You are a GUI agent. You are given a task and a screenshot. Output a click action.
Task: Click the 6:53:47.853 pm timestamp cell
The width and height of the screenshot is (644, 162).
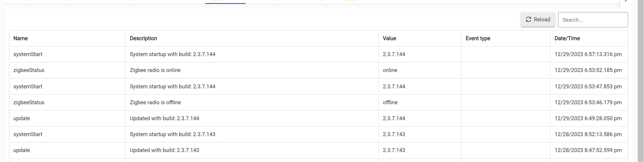tap(588, 86)
